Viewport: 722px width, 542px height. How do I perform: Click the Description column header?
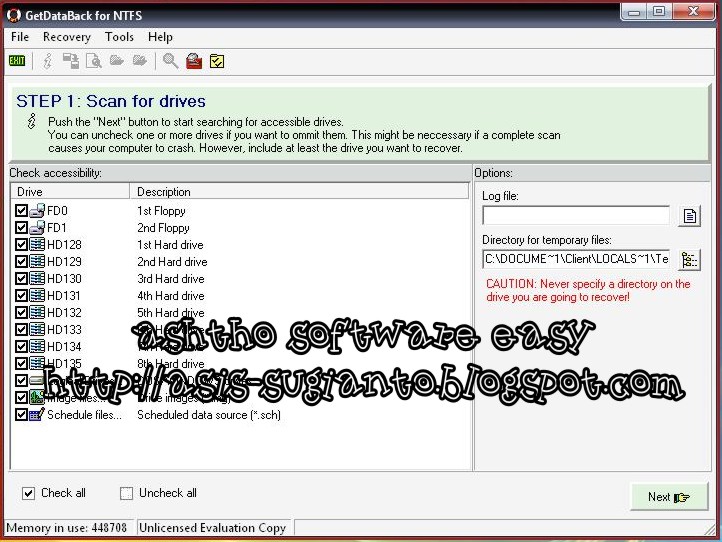coord(299,192)
